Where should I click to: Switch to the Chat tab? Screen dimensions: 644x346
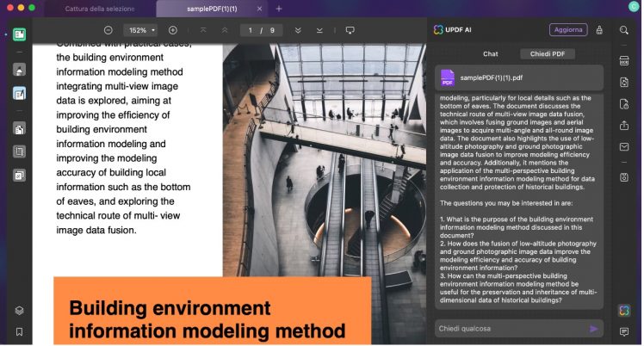[490, 53]
